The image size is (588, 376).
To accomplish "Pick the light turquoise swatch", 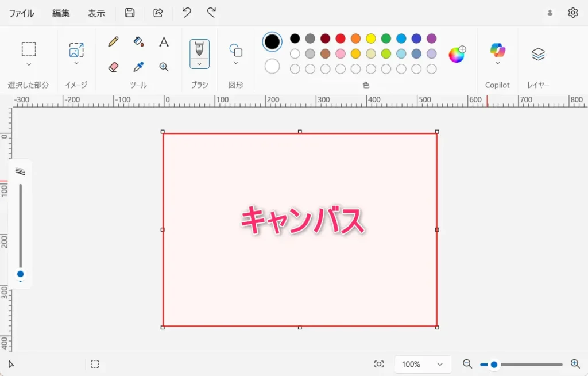I will click(401, 53).
